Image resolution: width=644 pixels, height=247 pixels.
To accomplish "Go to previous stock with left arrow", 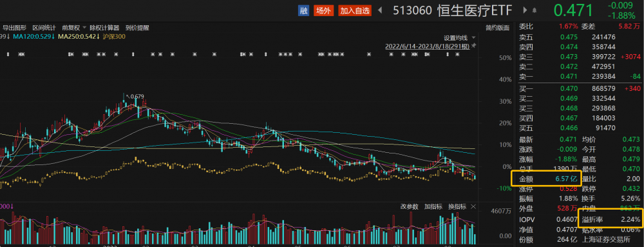I will coord(381,10).
